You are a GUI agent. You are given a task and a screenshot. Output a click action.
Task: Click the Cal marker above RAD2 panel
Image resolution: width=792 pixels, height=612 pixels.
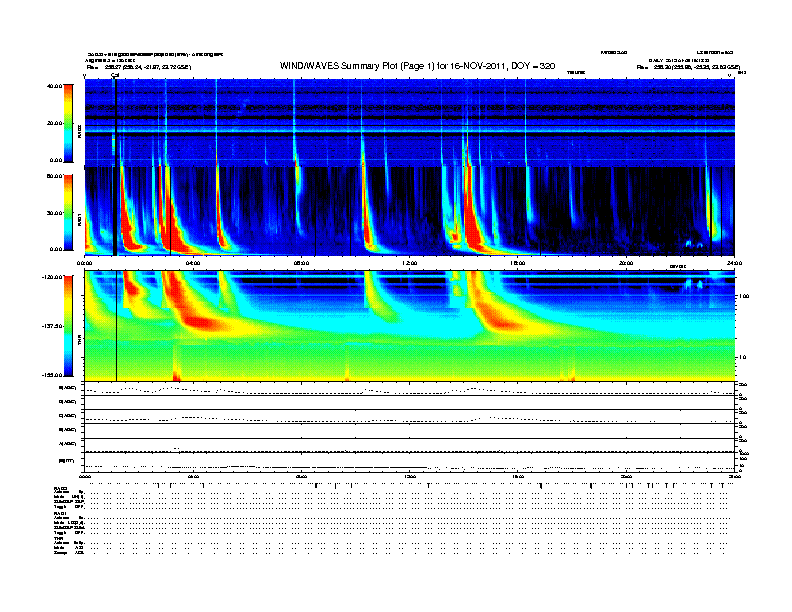tap(115, 75)
